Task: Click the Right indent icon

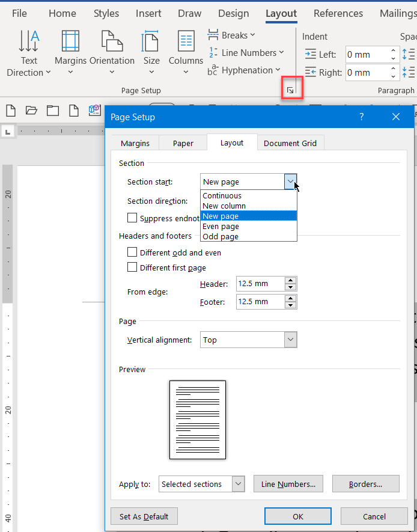Action: coord(310,72)
